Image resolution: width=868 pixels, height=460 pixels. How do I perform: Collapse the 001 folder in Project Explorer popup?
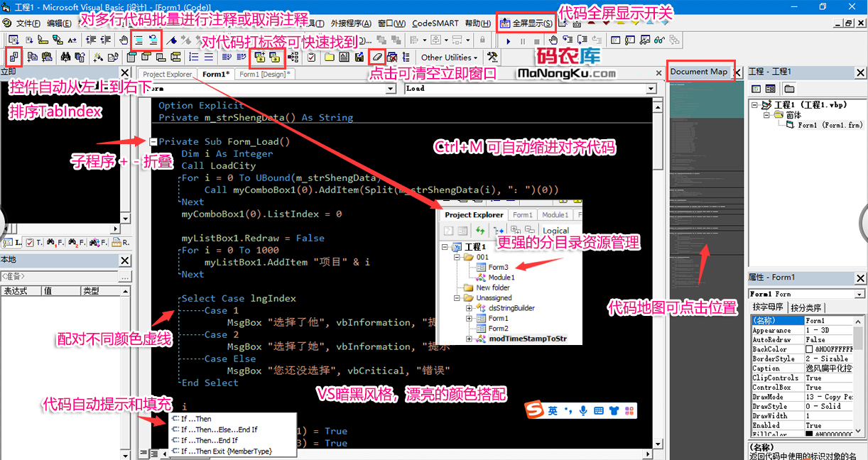pyautogui.click(x=457, y=257)
